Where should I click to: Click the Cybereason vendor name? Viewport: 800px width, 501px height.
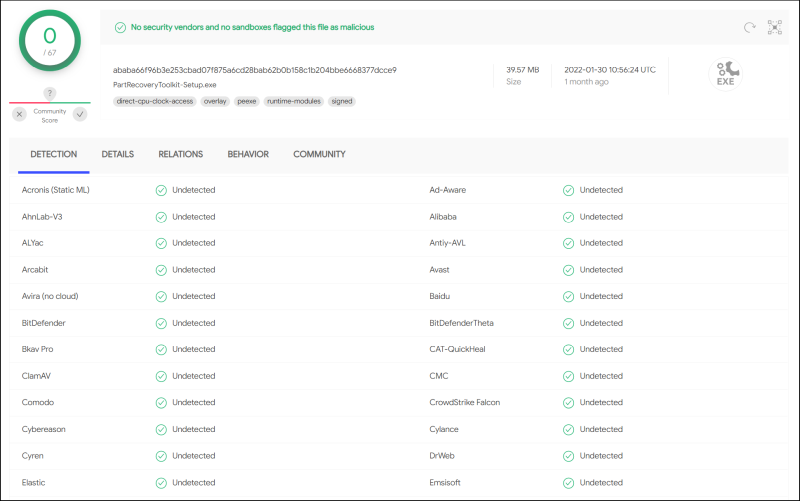(x=43, y=430)
